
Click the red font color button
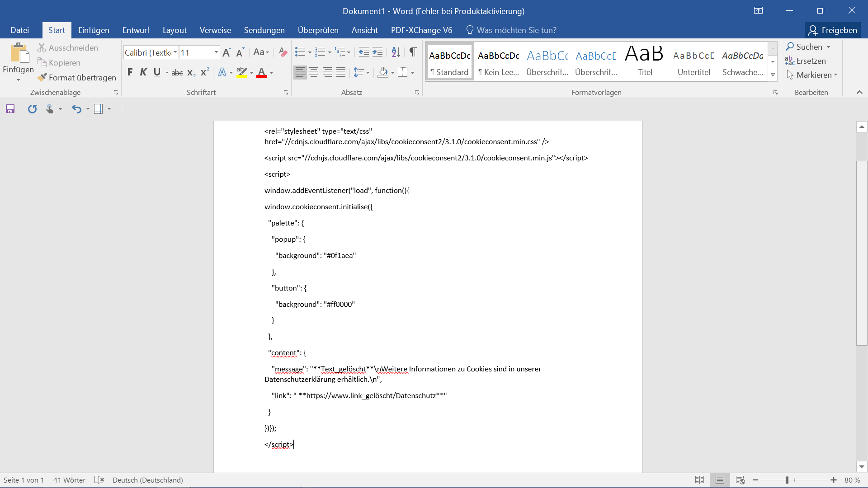pyautogui.click(x=262, y=72)
